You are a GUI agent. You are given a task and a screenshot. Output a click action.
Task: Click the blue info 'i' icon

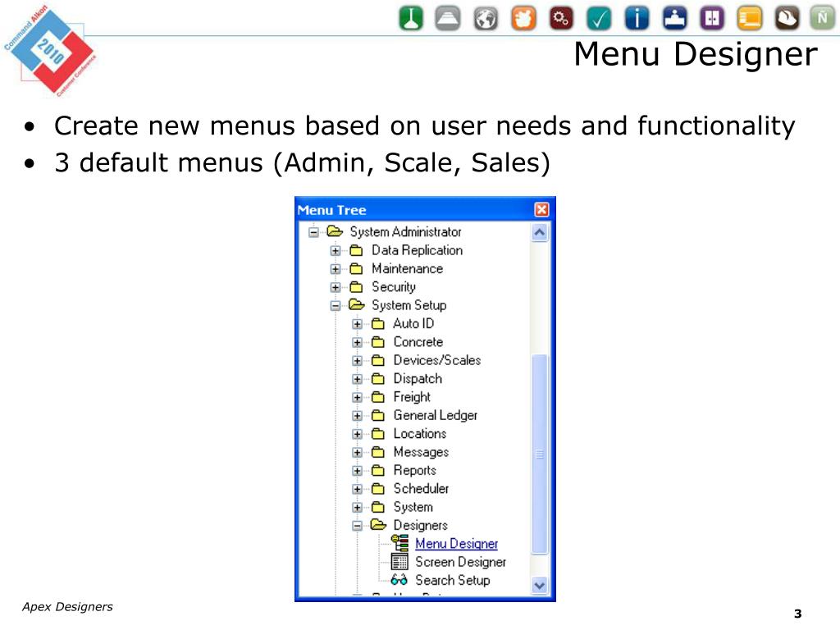tap(637, 18)
